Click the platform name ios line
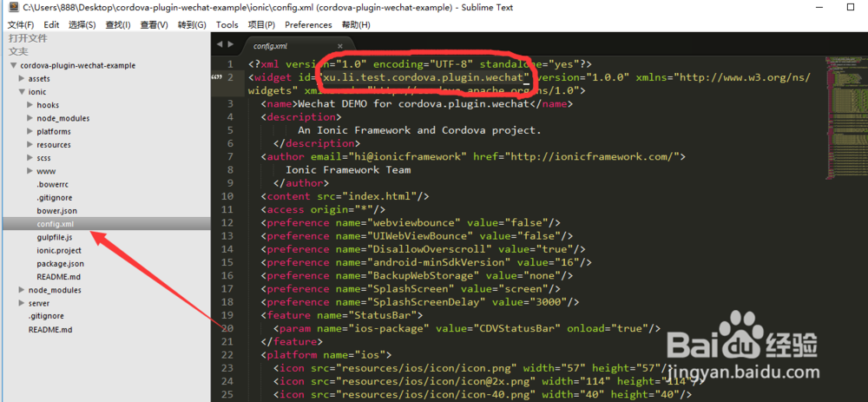The width and height of the screenshot is (868, 402). 326,355
